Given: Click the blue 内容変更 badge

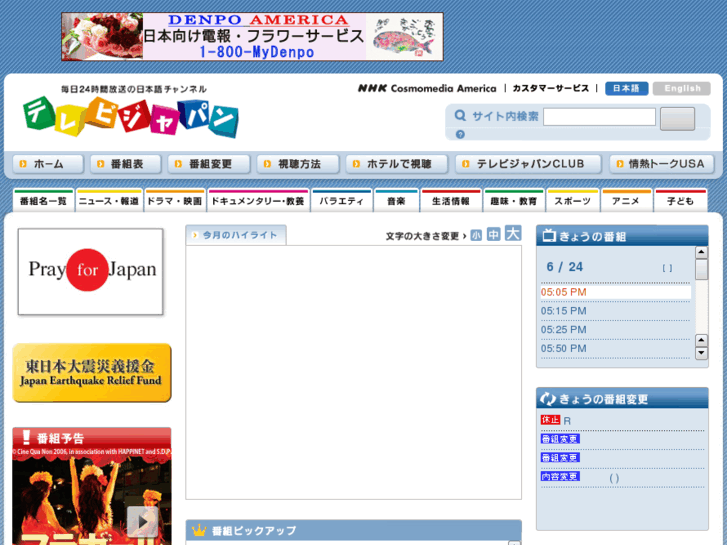Looking at the screenshot, I should click(560, 476).
